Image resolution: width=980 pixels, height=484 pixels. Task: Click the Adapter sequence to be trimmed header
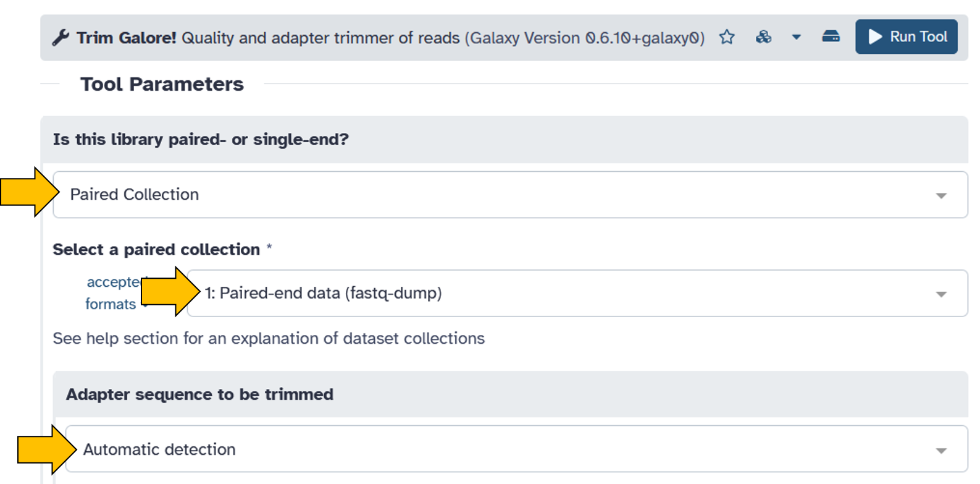click(x=199, y=394)
